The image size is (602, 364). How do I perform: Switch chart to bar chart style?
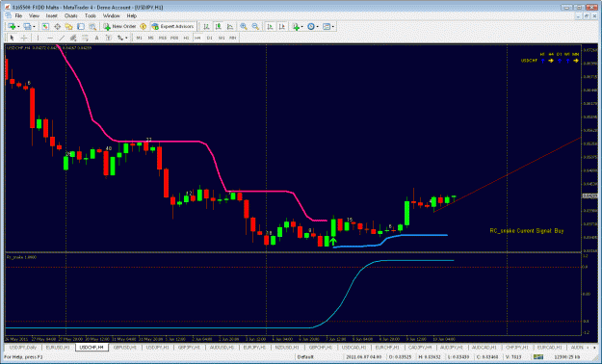(x=206, y=27)
